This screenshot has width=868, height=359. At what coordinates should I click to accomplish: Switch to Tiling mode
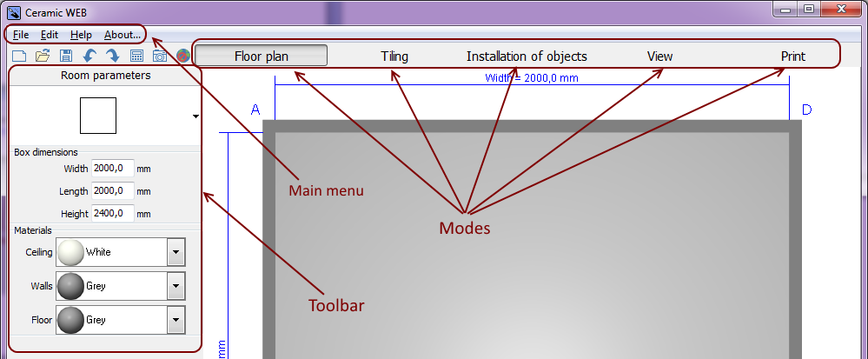coord(394,57)
